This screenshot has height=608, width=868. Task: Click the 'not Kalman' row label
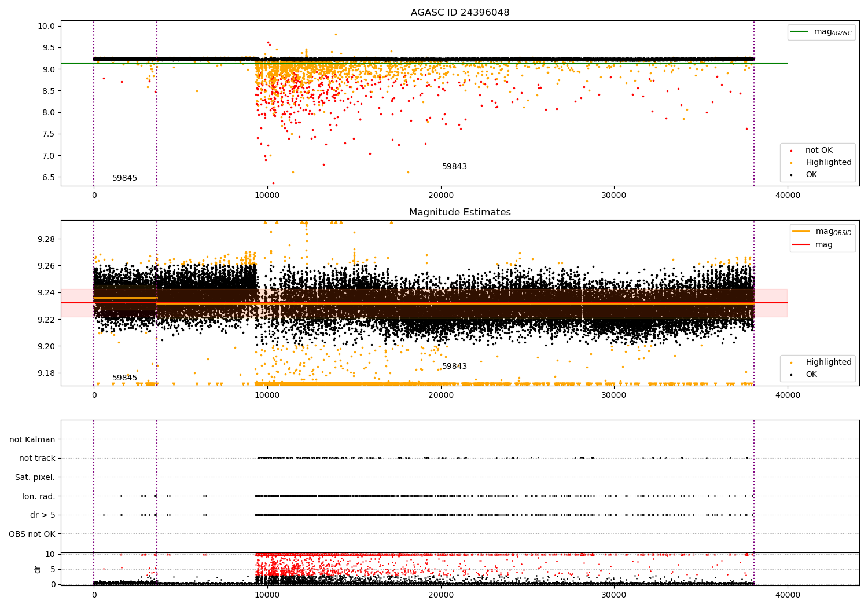32,440
